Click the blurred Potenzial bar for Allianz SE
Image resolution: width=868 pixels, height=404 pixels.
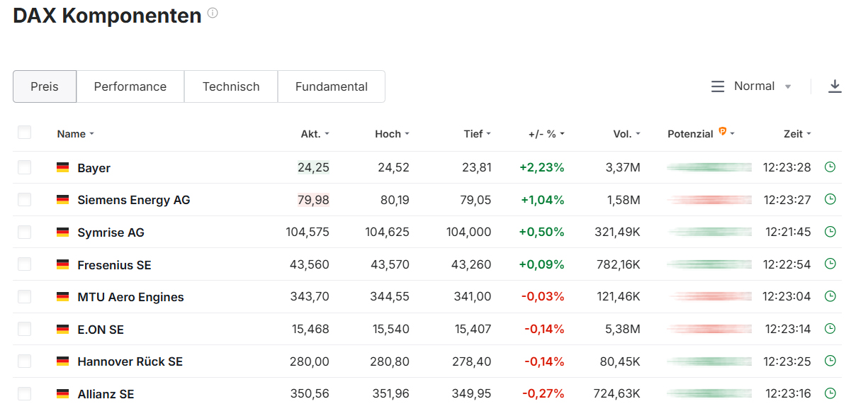click(x=709, y=393)
